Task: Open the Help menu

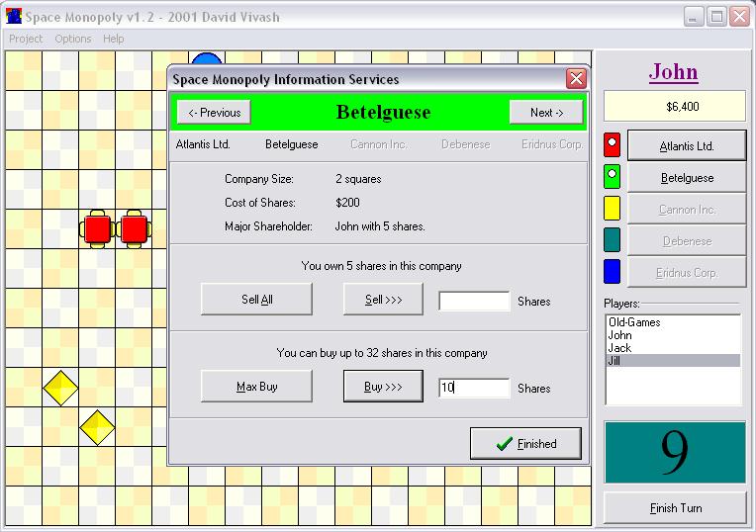Action: (x=114, y=39)
